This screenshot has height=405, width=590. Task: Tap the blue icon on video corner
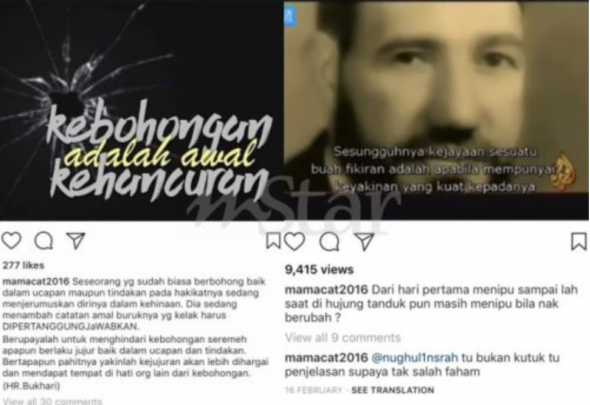tap(290, 16)
